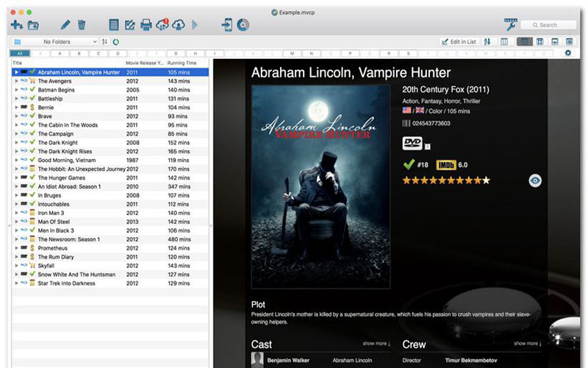Click the folder sort icon beside No Folders
Screen dimensions: 588x368
click(104, 42)
